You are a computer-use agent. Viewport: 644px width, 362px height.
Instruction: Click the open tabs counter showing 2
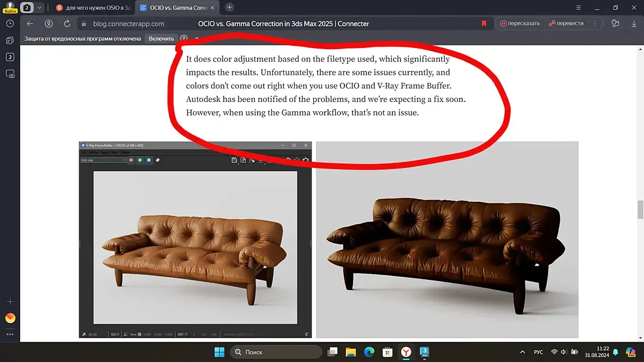coord(10,57)
